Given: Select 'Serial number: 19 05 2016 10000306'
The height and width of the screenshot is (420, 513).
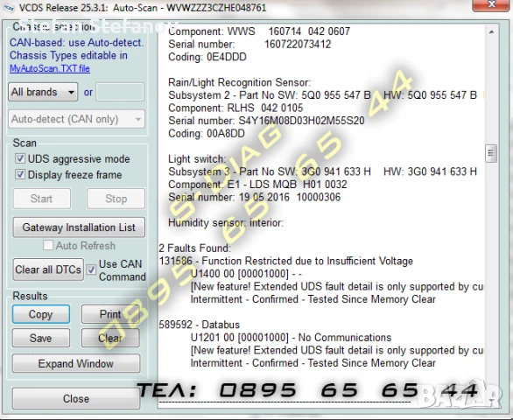Looking at the screenshot, I should [254, 197].
